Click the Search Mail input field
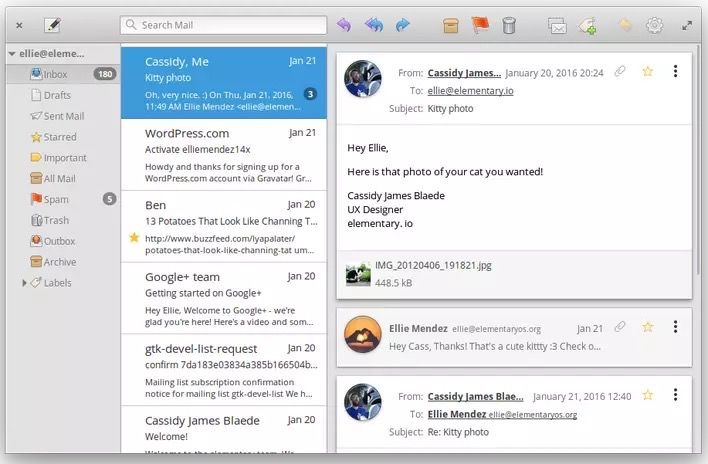This screenshot has height=464, width=708. pos(223,25)
